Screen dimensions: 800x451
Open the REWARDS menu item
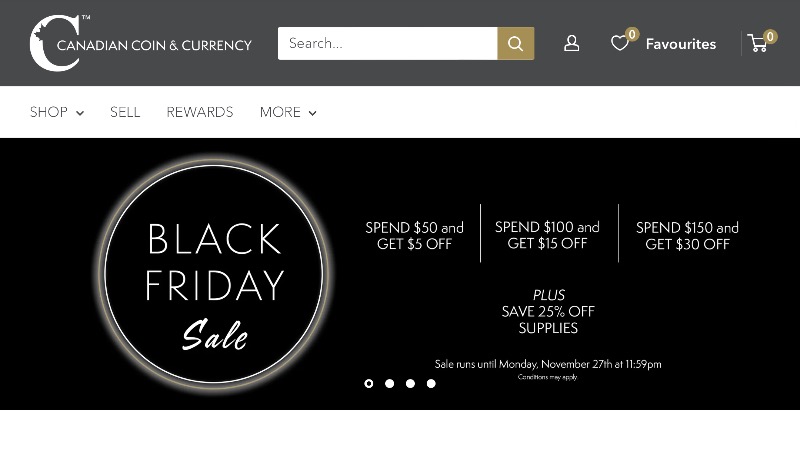click(x=200, y=112)
